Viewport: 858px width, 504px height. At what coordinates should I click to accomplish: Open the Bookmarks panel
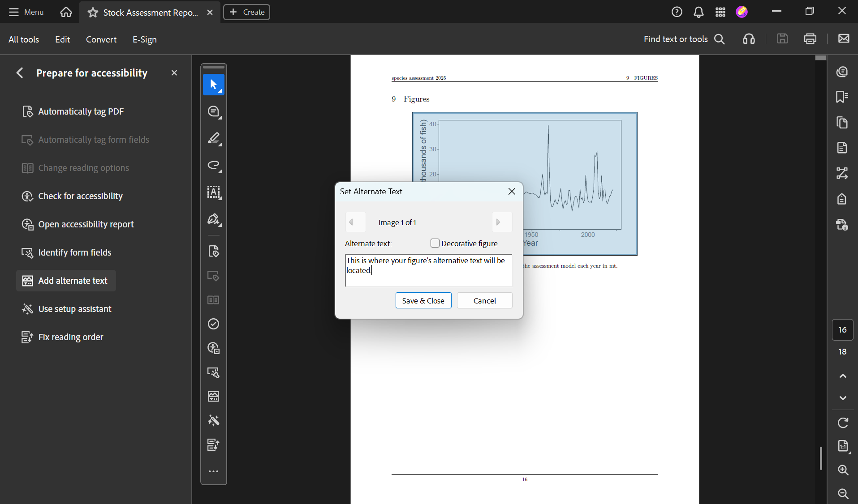[x=841, y=97]
